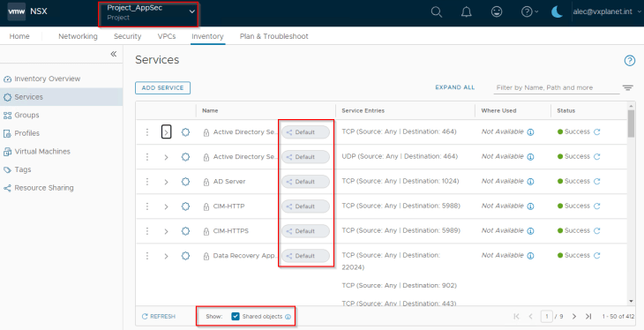Click the EXPAND ALL link
Viewport: 644px width, 330px height.
(x=454, y=87)
